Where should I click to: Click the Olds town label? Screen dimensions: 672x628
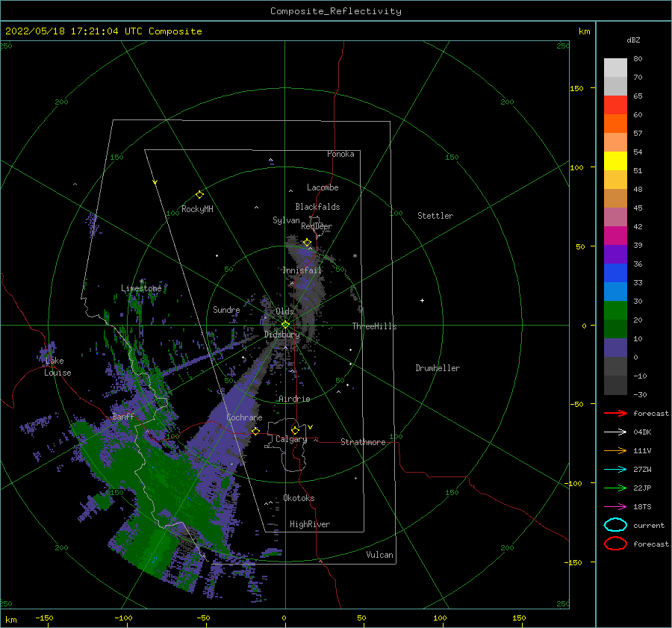coord(284,311)
